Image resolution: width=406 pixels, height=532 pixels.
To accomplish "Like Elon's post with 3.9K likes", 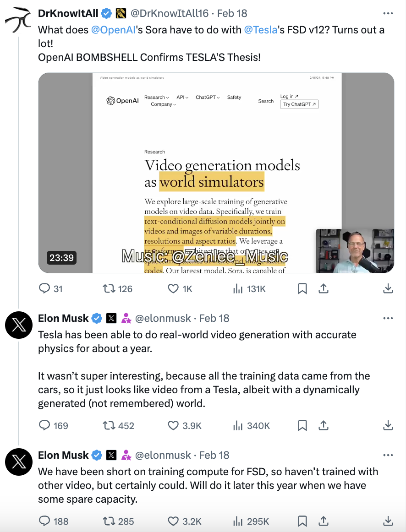I will pyautogui.click(x=173, y=426).
